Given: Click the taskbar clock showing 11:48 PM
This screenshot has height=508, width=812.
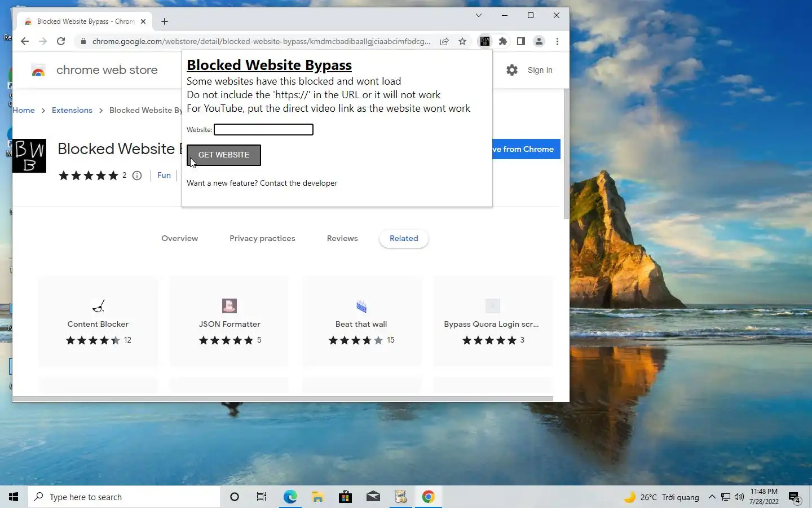Looking at the screenshot, I should [764, 497].
